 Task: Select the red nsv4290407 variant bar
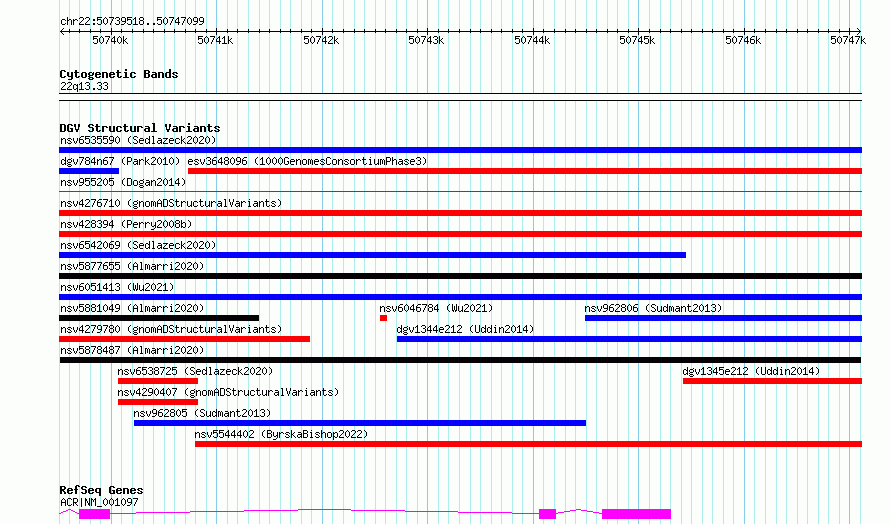coord(158,402)
